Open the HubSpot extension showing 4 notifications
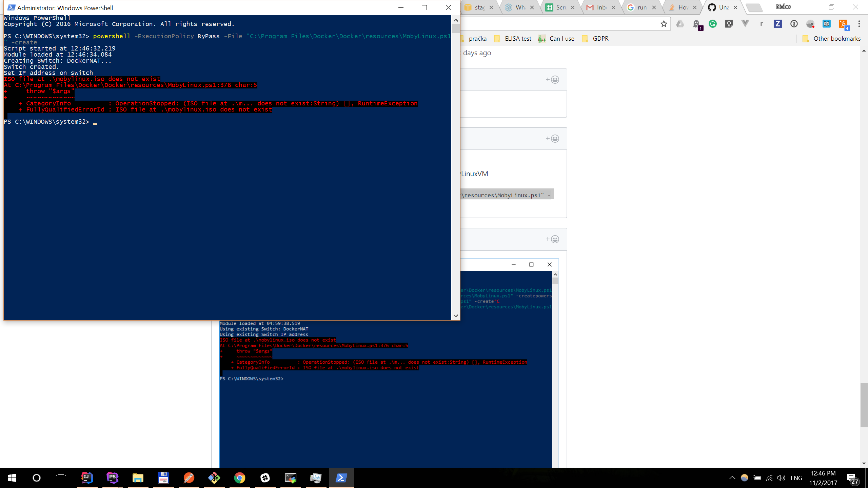This screenshot has width=868, height=488. coord(844,24)
